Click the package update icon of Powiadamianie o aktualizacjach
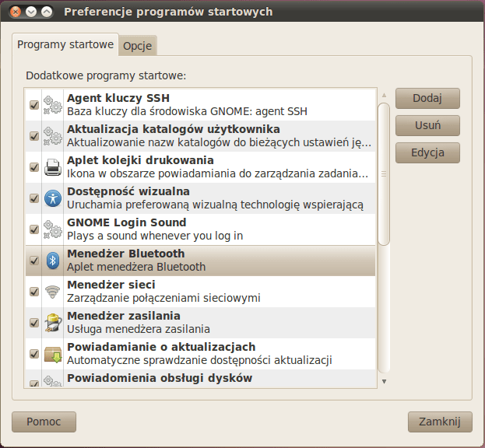This screenshot has width=485, height=448. point(53,354)
